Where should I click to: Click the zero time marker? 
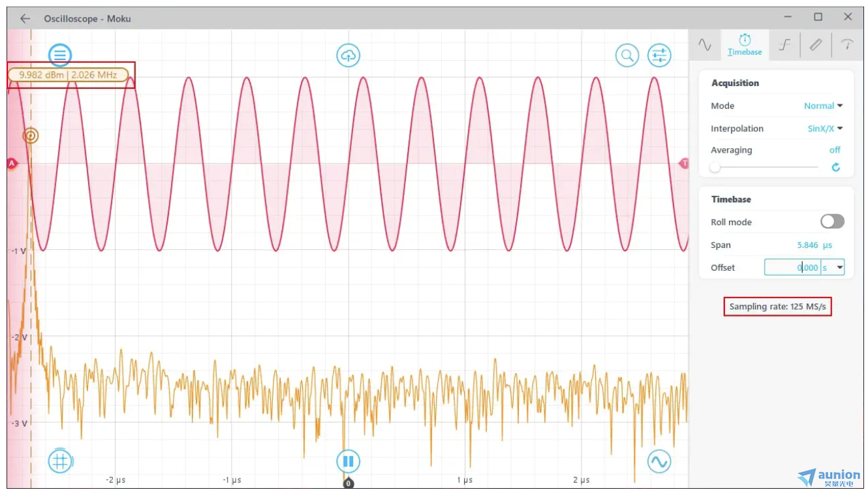click(349, 484)
